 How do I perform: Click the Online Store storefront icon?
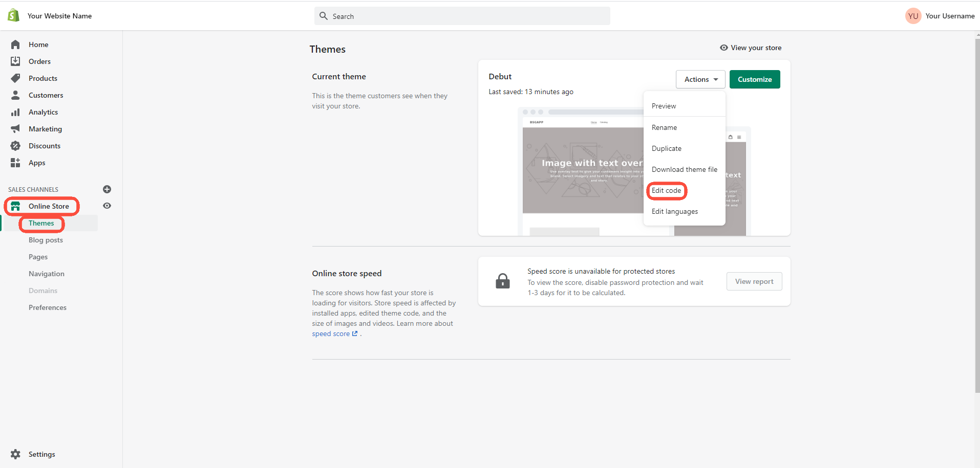coord(15,206)
